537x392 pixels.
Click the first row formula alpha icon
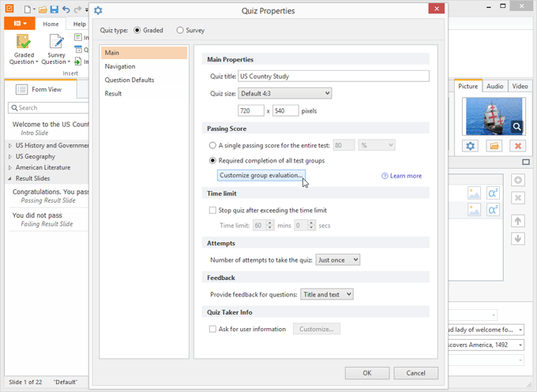[x=493, y=193]
